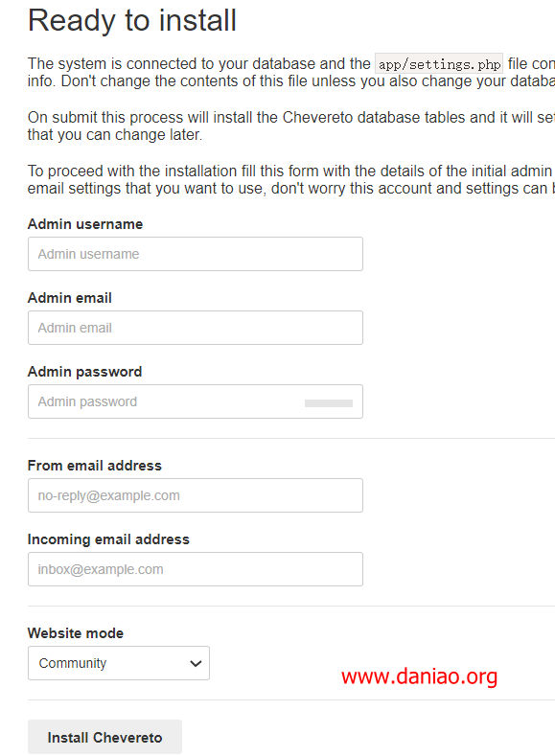Click the Incoming email address label
Viewport: 555px width, 756px height.
point(108,539)
